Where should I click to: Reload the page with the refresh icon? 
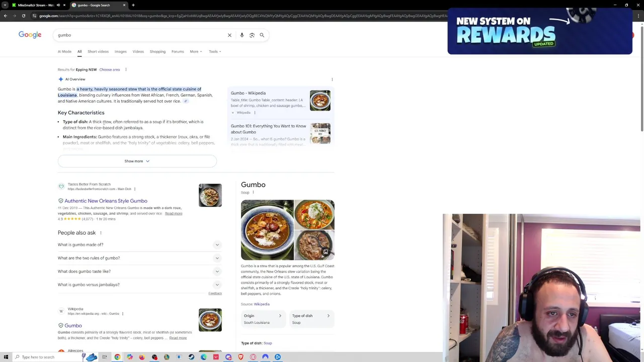(24, 16)
